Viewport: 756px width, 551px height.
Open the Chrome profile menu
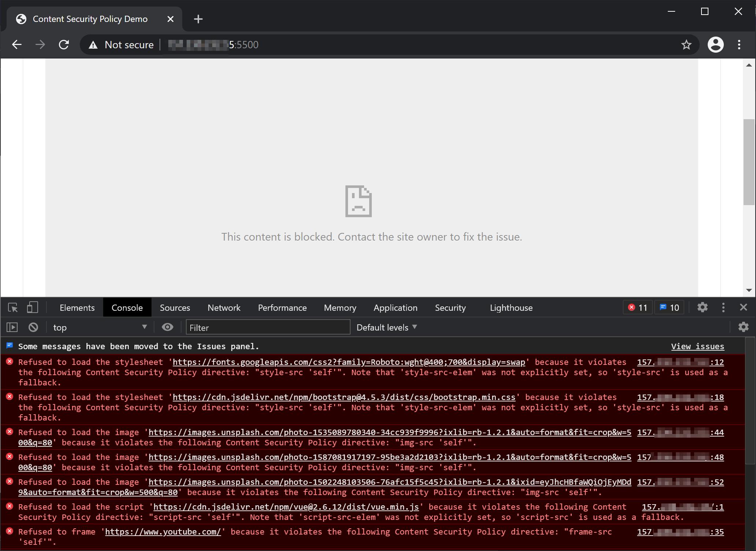point(715,44)
